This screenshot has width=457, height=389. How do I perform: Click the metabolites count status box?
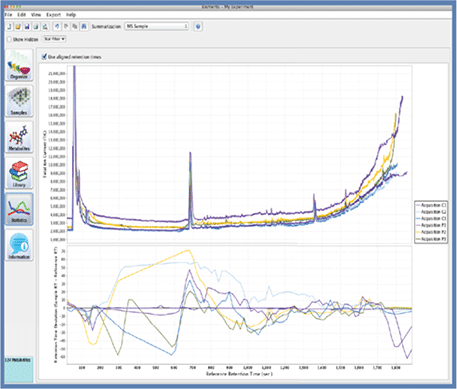coord(19,369)
